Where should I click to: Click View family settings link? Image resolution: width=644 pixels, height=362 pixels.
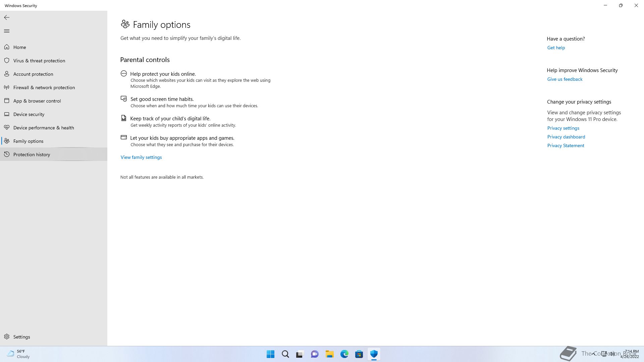141,157
